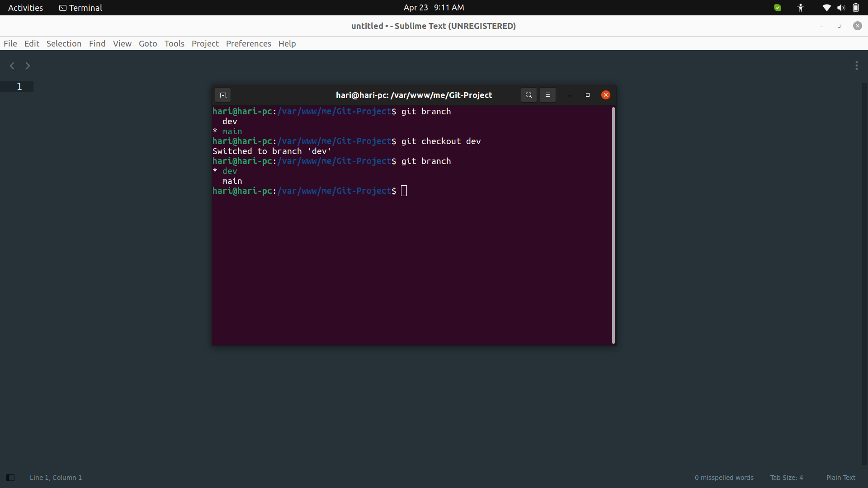This screenshot has width=868, height=488.
Task: Click the search magnifier icon in the terminal header
Action: [528, 95]
